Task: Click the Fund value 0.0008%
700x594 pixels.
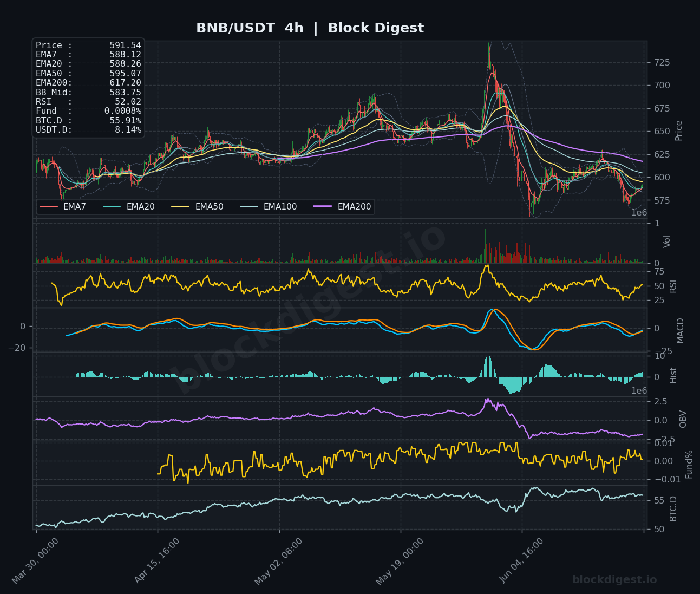Action: click(x=123, y=111)
